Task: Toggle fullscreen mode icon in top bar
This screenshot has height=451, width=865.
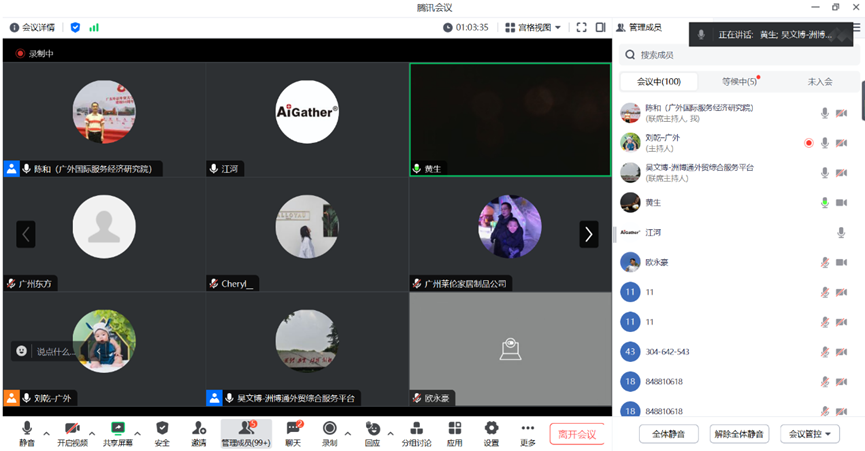Action: tap(581, 27)
